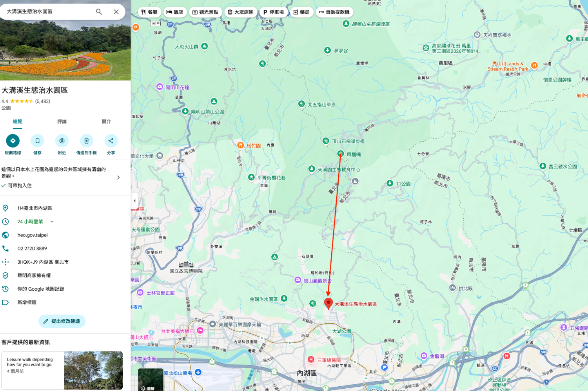
Task: Click the 拱北殿 temple marker
Action: (x=452, y=288)
